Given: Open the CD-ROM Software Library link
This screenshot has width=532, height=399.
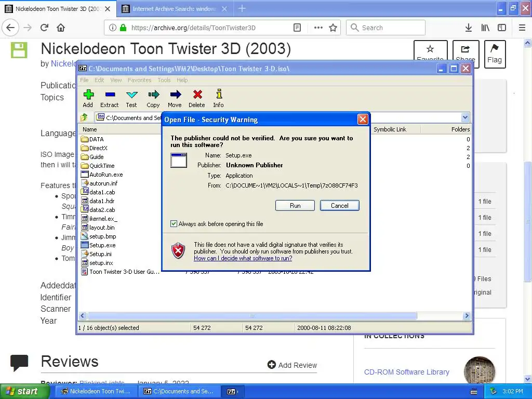Looking at the screenshot, I should (x=406, y=372).
